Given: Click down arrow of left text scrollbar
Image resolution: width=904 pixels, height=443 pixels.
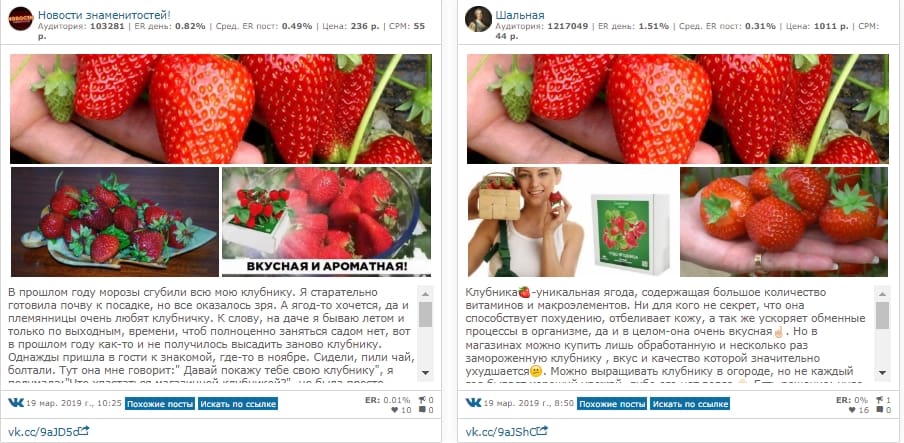Looking at the screenshot, I should pyautogui.click(x=425, y=373).
